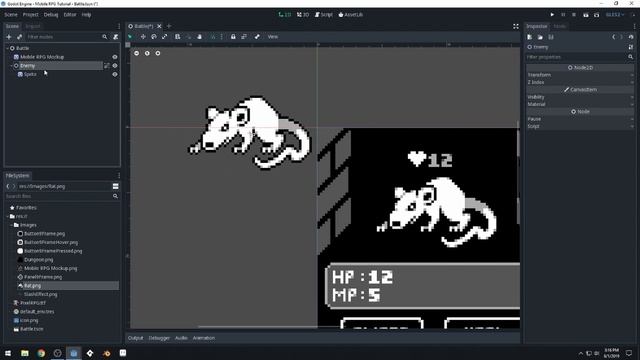Zoom out with minus button in viewport
Image resolution: width=640 pixels, height=360 pixels.
(x=136, y=53)
